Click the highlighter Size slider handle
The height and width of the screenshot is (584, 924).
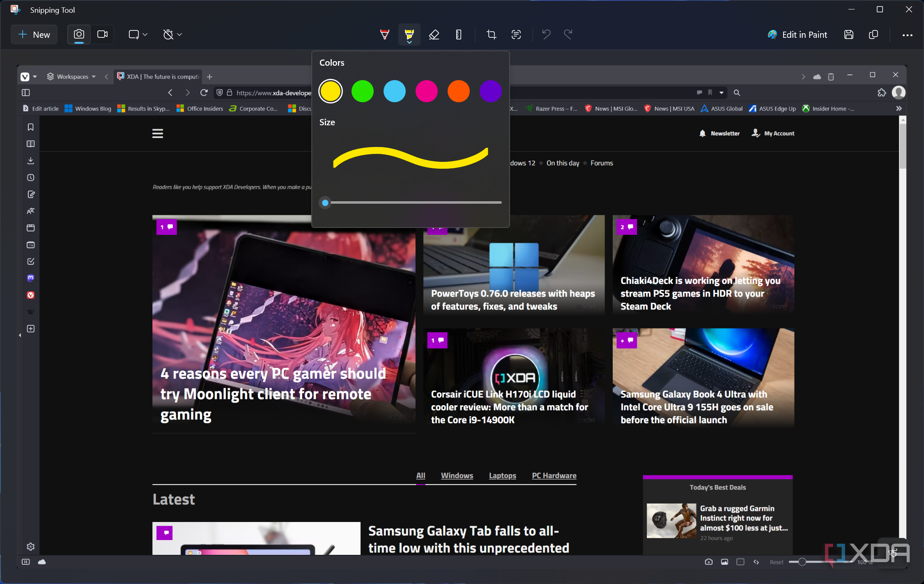[x=325, y=202]
